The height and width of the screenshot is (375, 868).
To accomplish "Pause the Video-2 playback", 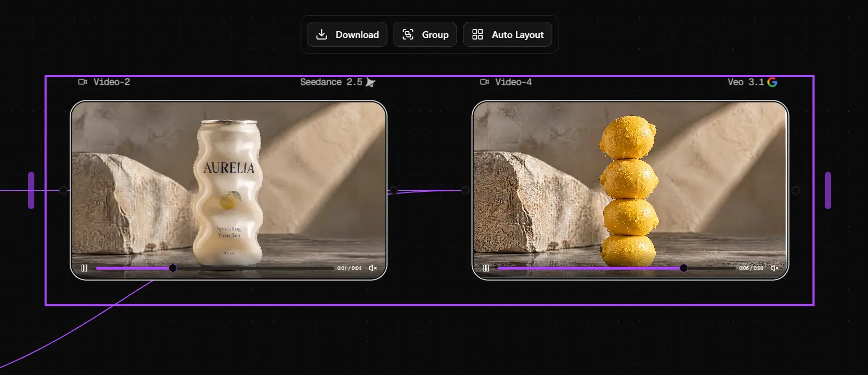I will (84, 268).
